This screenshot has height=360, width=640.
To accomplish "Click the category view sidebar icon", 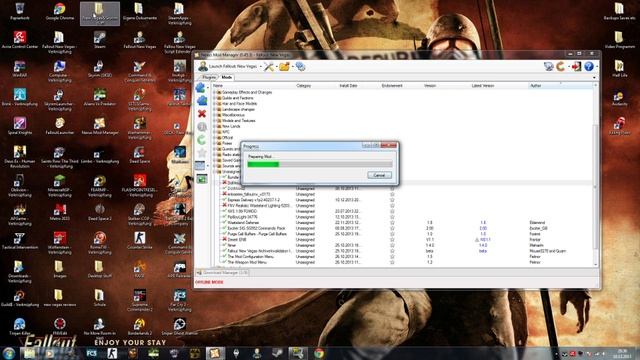I will pos(200,165).
